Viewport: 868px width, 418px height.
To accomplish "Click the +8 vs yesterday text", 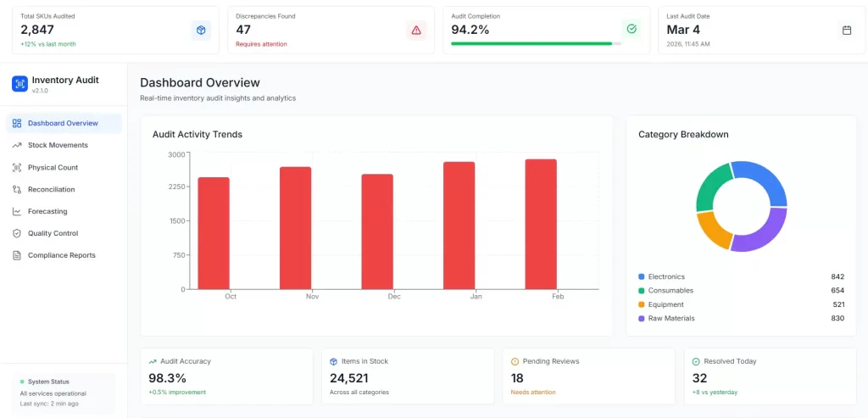I will point(715,393).
